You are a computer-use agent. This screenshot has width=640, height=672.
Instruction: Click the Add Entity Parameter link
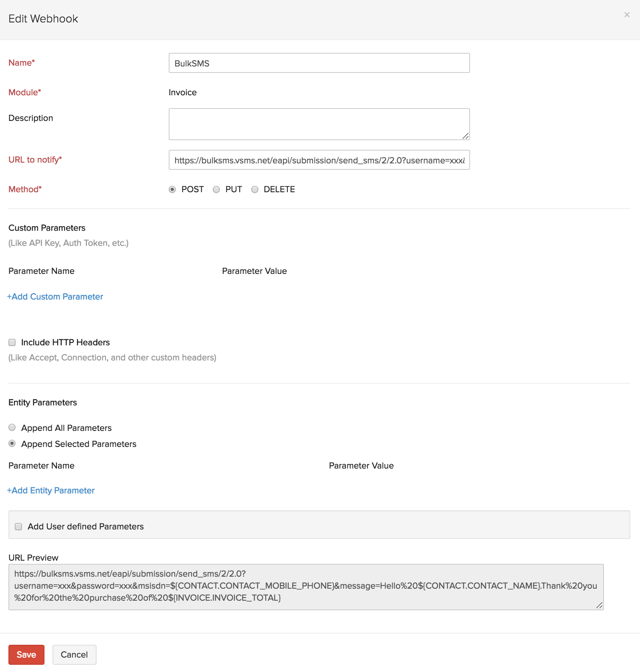click(51, 491)
